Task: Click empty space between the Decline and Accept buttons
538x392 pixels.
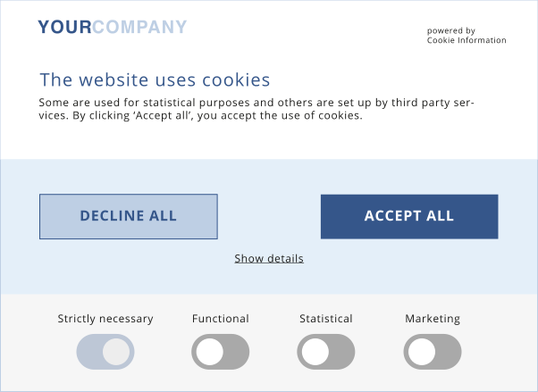Action: click(269, 216)
